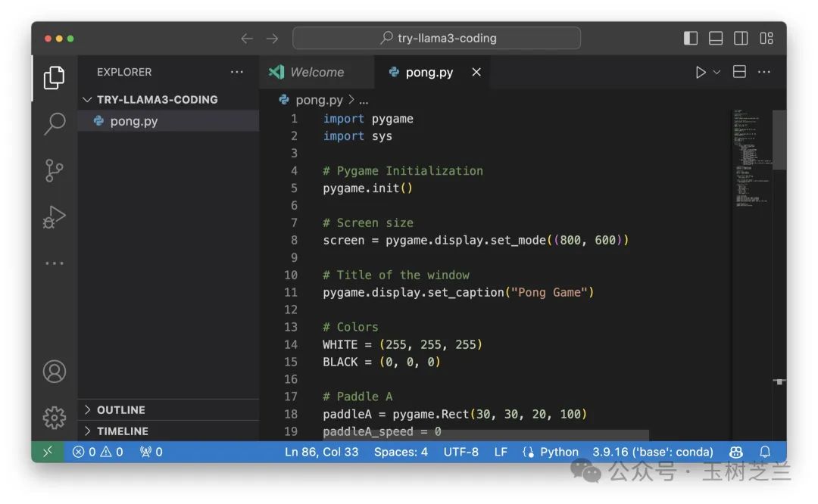Screen dimensions: 818x504
Task: Open the Accounts icon
Action: click(55, 372)
